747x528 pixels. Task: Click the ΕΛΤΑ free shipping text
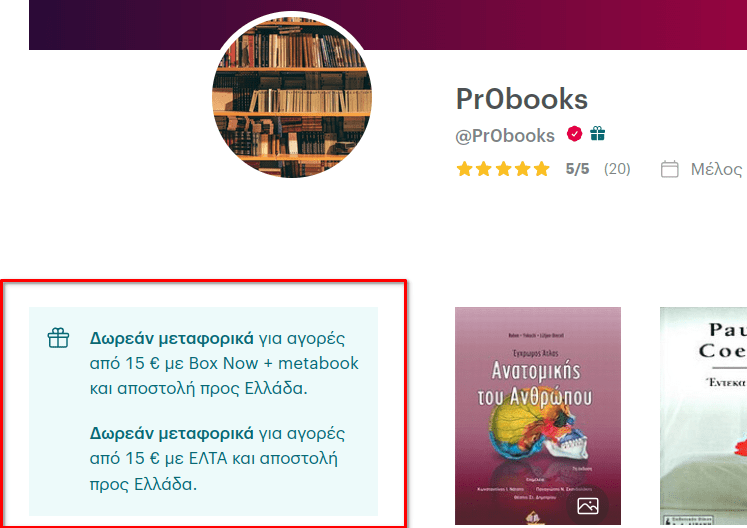pos(217,458)
